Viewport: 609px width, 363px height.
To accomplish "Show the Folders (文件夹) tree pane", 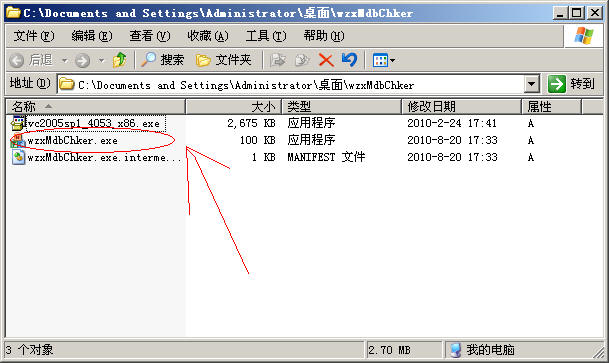I will (x=223, y=60).
